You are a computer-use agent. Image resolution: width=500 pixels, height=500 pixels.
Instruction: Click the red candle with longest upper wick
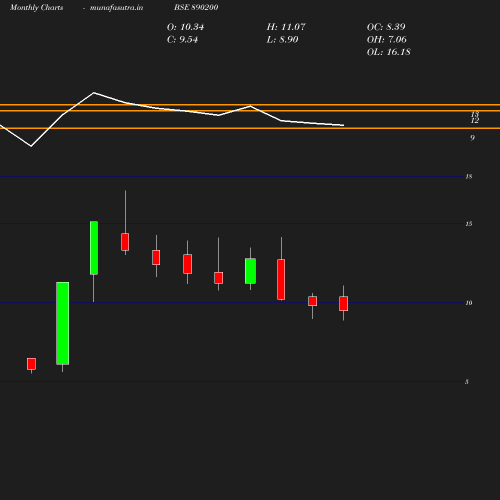(x=125, y=242)
